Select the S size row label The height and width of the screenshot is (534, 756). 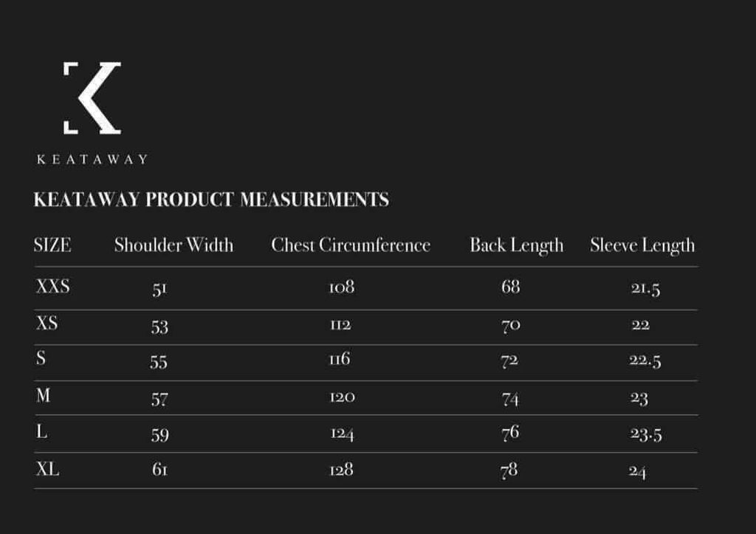[x=41, y=358]
